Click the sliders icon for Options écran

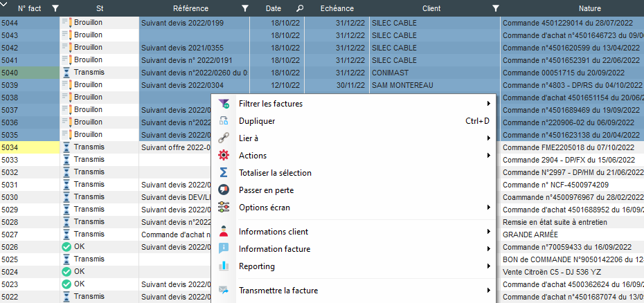click(x=224, y=208)
